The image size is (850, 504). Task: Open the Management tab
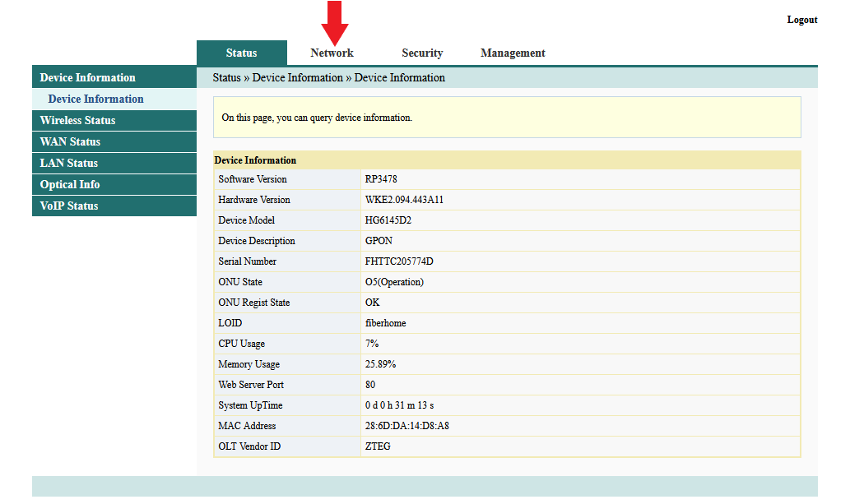click(513, 53)
